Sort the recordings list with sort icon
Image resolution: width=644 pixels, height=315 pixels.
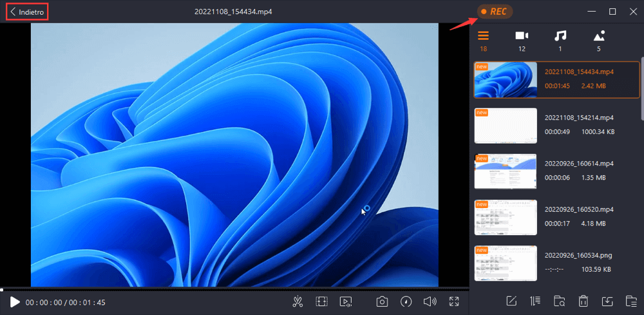click(x=535, y=301)
